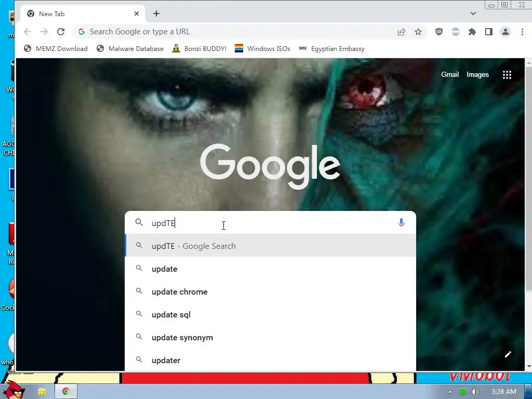Click the Chrome taskbar button
Viewport: 532px width, 399px height.
66,392
